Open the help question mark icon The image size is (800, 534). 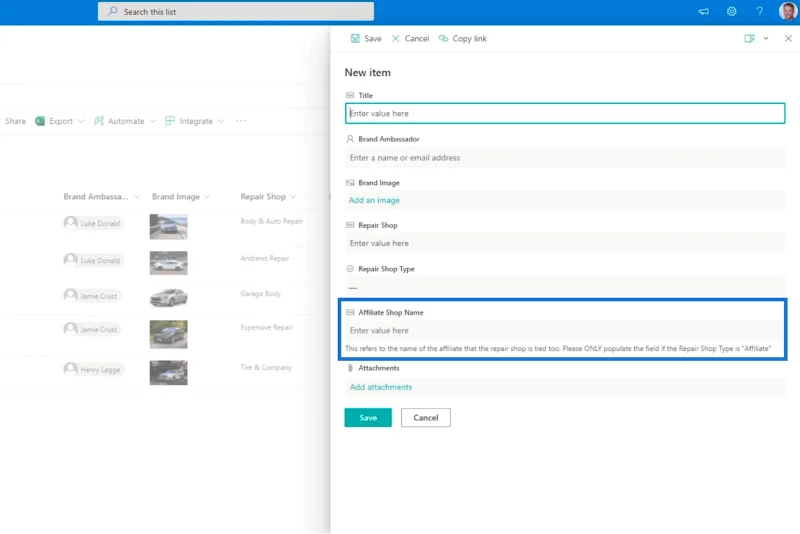coord(760,11)
